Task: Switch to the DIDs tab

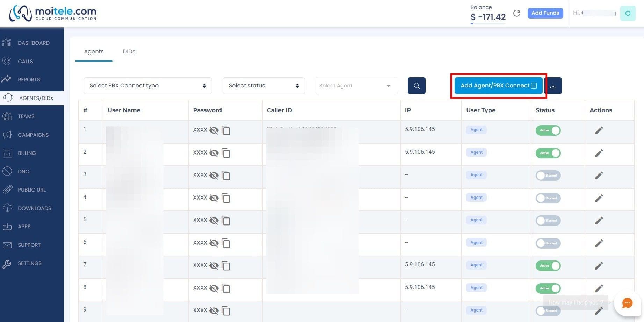Action: (x=129, y=51)
